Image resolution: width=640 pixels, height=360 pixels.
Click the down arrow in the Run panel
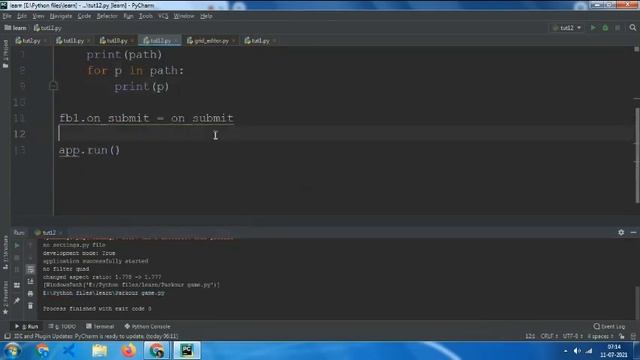(30, 258)
